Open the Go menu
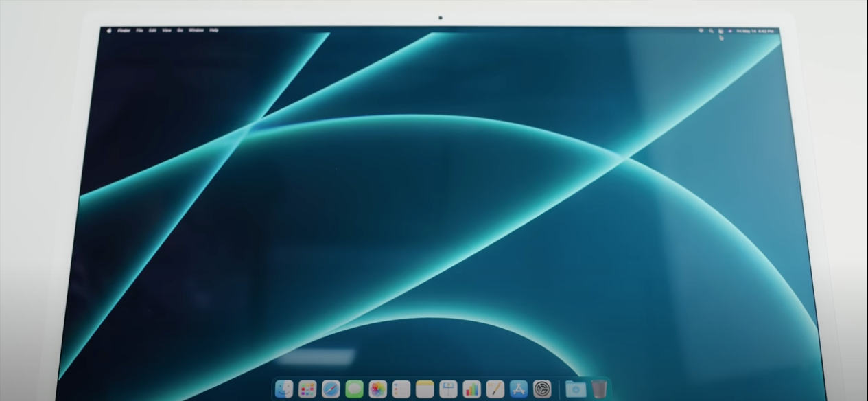The width and height of the screenshot is (868, 401). pos(180,30)
